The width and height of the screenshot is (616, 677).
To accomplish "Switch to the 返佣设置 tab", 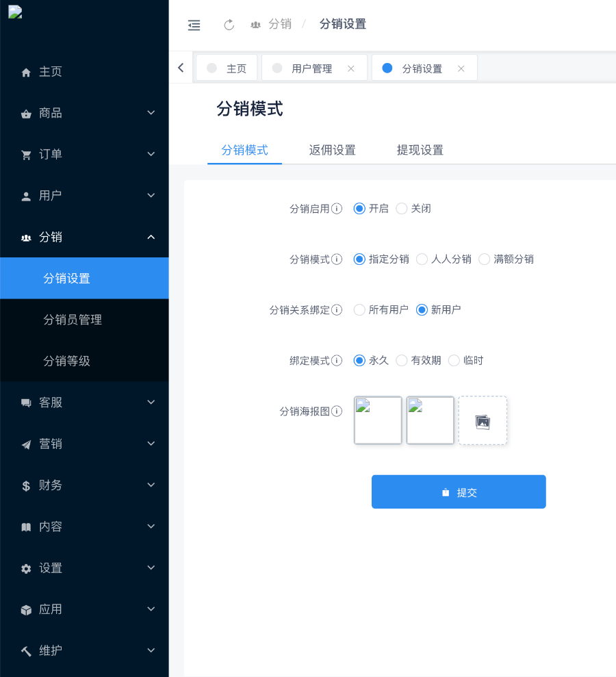I will point(332,151).
